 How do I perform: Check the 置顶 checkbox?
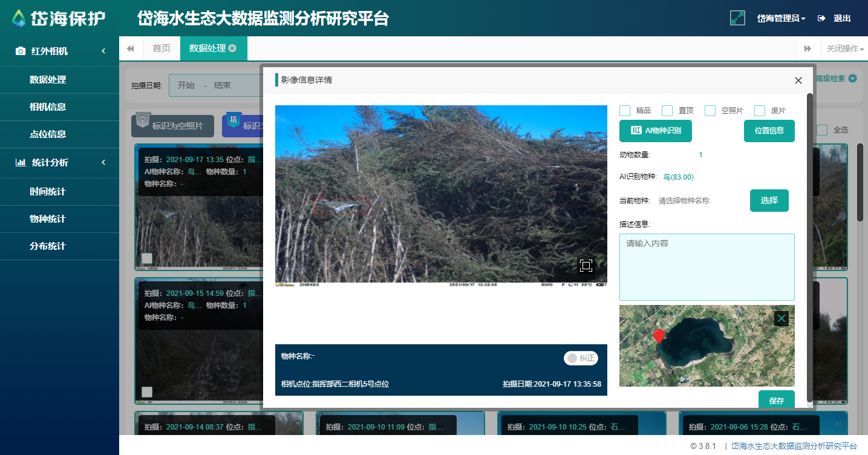click(x=667, y=111)
